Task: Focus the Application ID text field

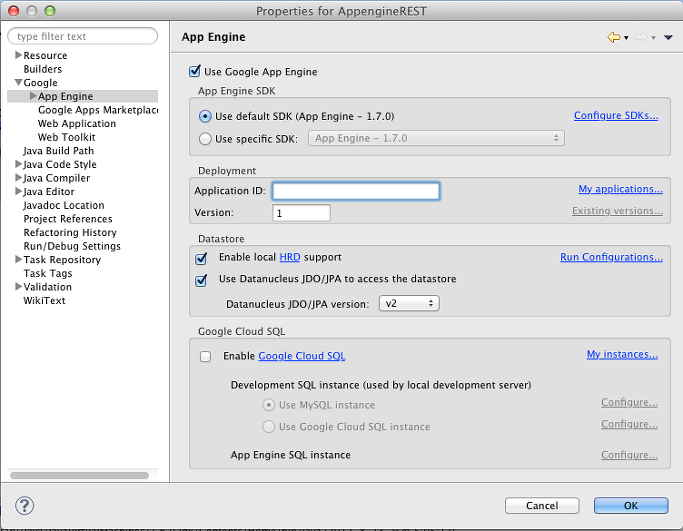Action: click(356, 191)
